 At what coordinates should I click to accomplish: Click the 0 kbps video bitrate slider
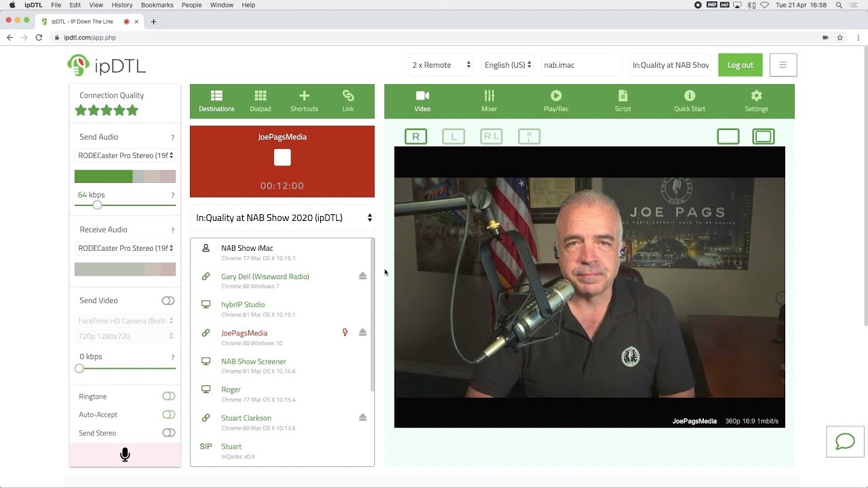[x=125, y=368]
